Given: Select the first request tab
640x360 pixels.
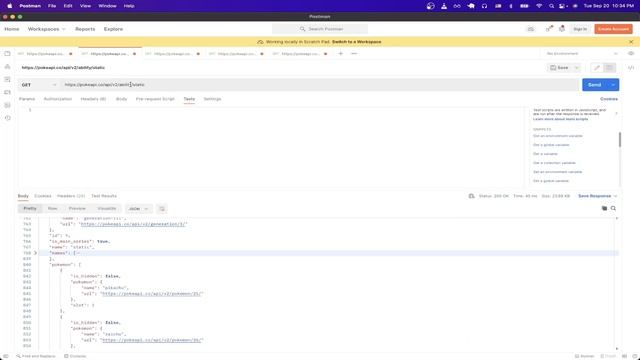Looking at the screenshot, I should 45,53.
